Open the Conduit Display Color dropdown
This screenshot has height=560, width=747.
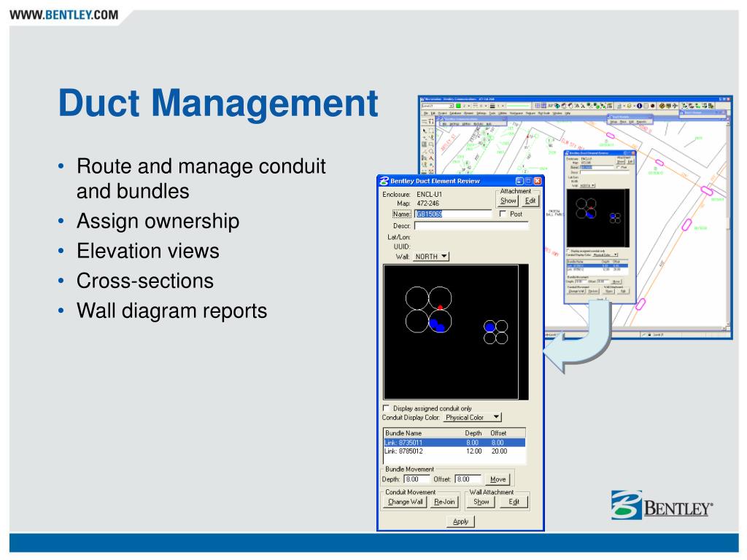(x=473, y=418)
